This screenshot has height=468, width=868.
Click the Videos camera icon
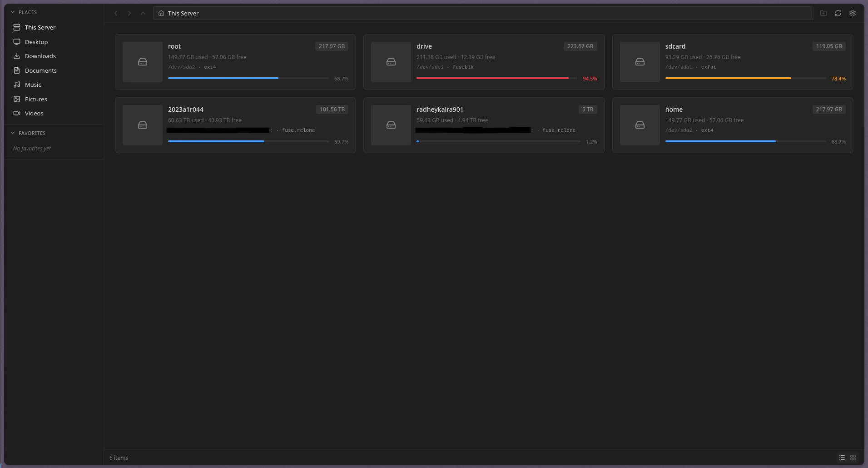17,113
